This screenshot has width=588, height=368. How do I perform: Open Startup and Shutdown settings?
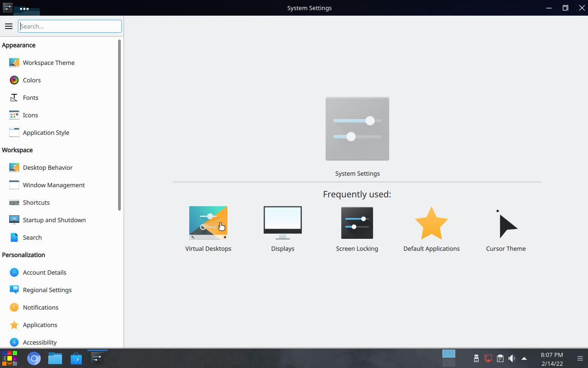pyautogui.click(x=62, y=220)
